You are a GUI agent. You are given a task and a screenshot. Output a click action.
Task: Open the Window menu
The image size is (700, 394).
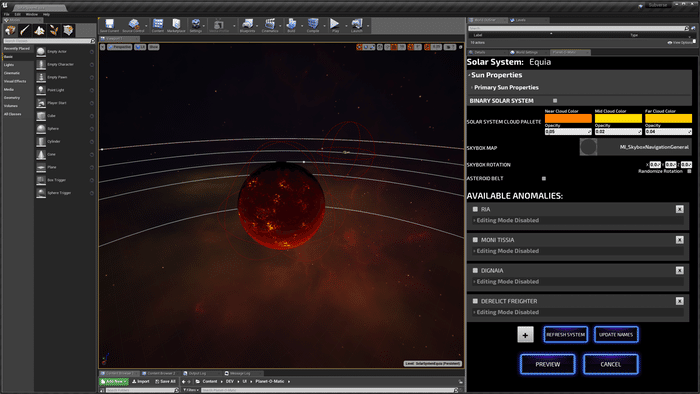pos(32,14)
